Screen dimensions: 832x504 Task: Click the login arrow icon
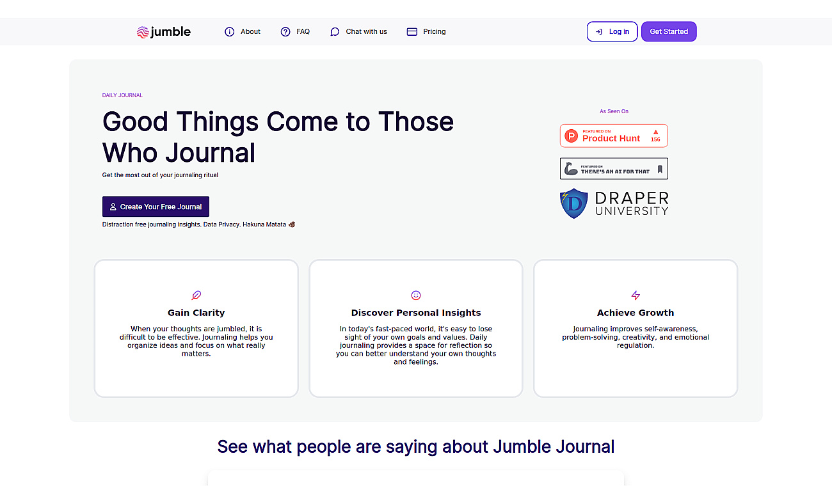point(598,31)
